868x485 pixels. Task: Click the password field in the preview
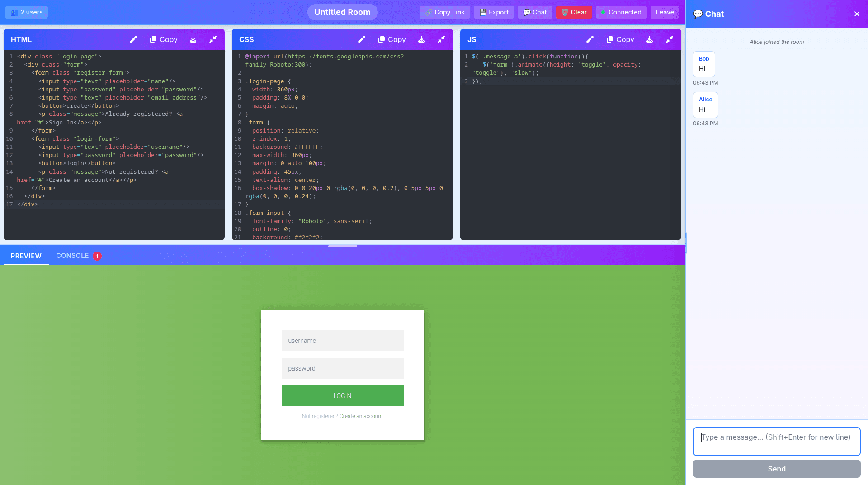(x=342, y=368)
